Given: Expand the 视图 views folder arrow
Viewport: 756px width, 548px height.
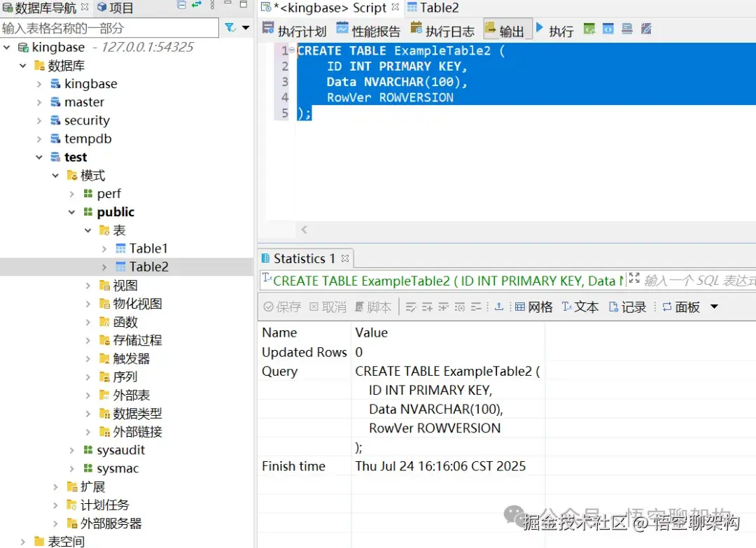Looking at the screenshot, I should (87, 286).
